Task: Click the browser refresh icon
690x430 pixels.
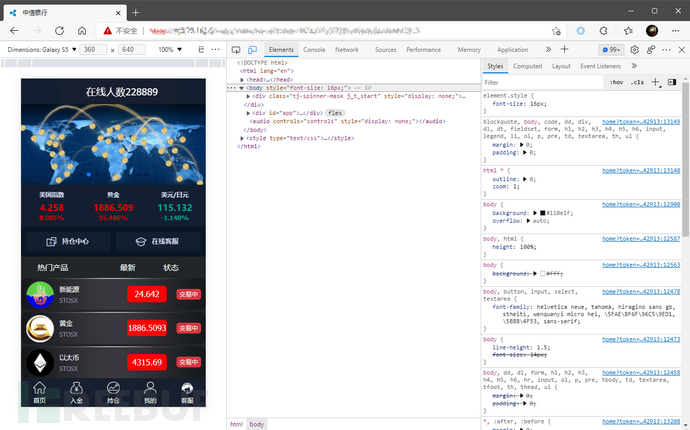Action: (x=59, y=31)
